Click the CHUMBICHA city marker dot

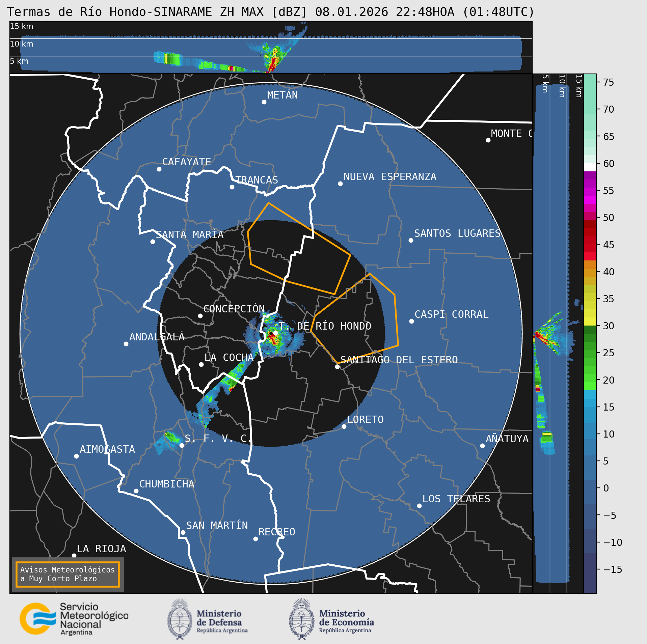tap(136, 491)
